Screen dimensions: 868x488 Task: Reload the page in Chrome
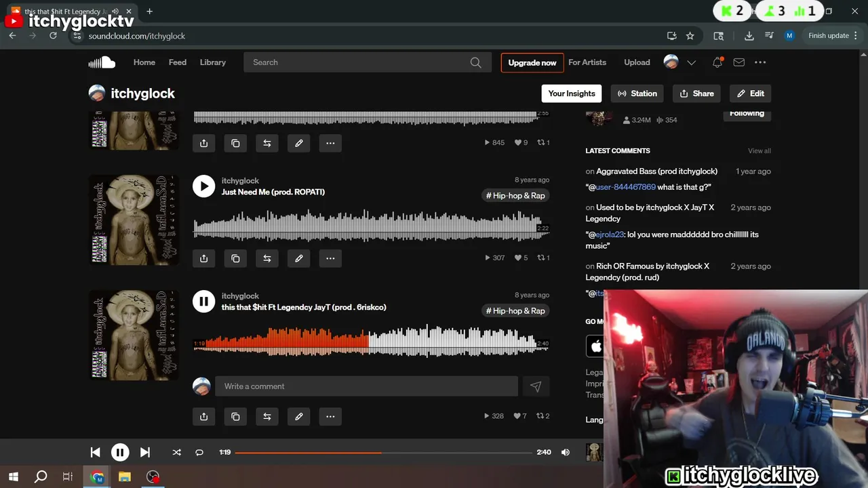[53, 36]
